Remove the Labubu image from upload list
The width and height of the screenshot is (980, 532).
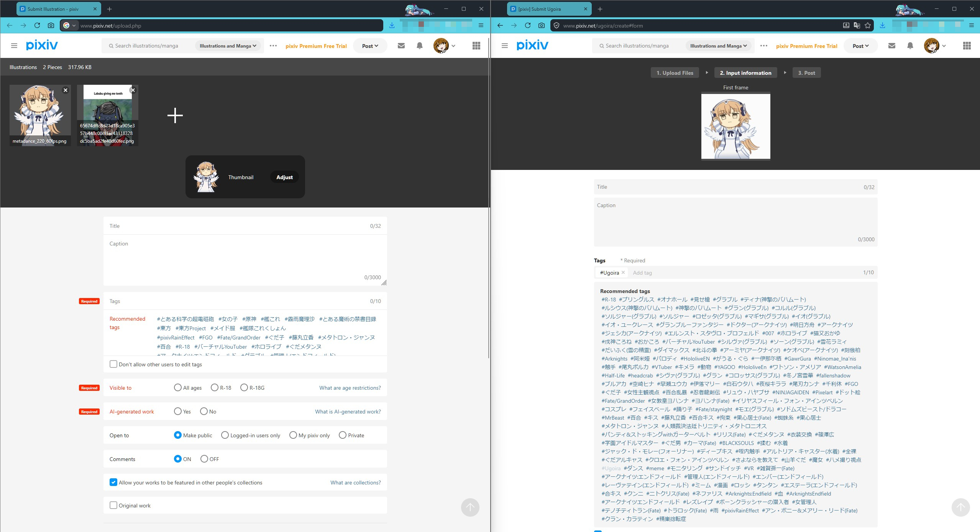coord(133,90)
